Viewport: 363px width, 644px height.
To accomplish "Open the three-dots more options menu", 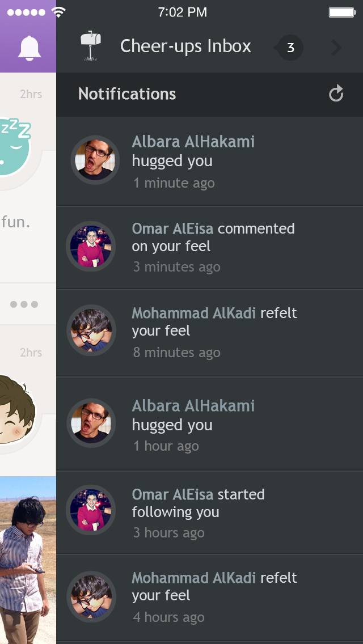I will (x=24, y=304).
